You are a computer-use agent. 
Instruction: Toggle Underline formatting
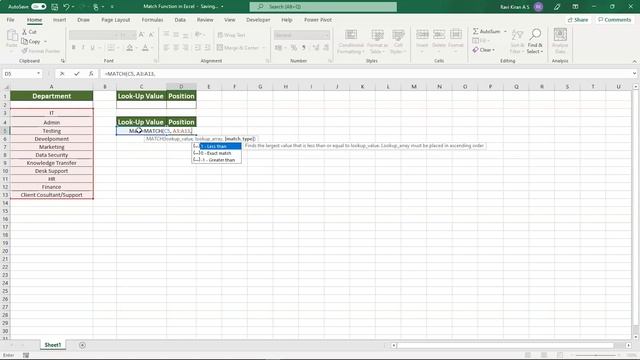click(x=93, y=48)
